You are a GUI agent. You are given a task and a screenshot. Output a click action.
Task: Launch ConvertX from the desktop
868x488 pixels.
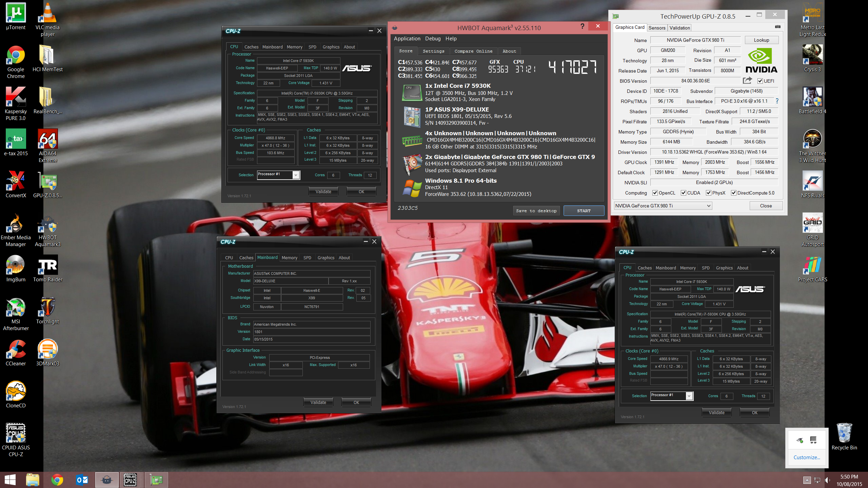tap(16, 184)
